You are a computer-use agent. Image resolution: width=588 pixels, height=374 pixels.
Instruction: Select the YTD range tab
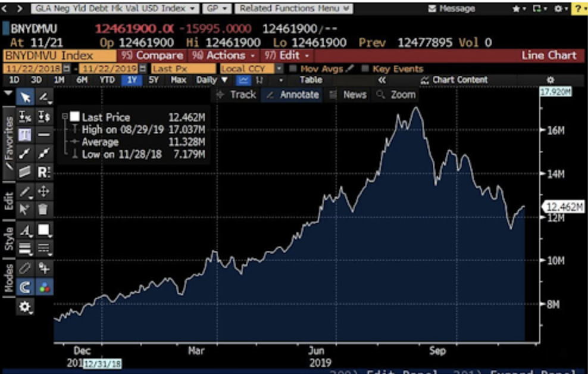point(107,80)
